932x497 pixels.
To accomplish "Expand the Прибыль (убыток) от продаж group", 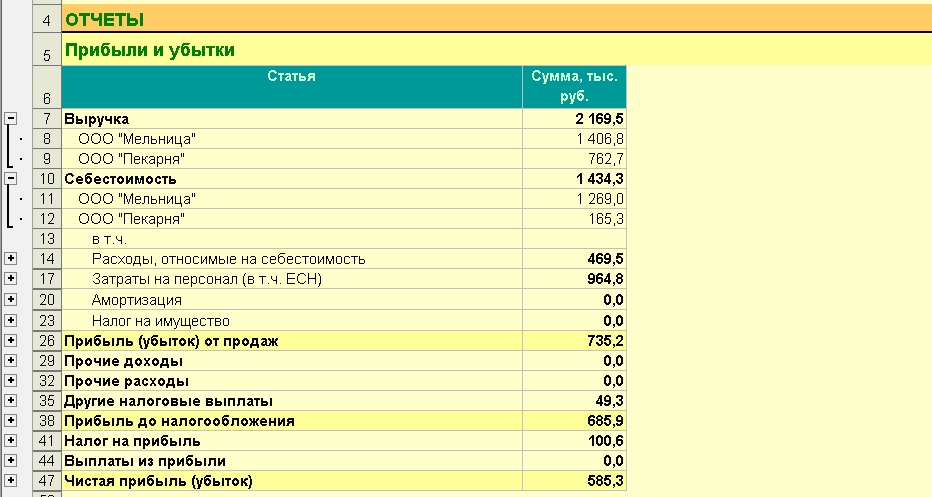I will click(x=11, y=340).
